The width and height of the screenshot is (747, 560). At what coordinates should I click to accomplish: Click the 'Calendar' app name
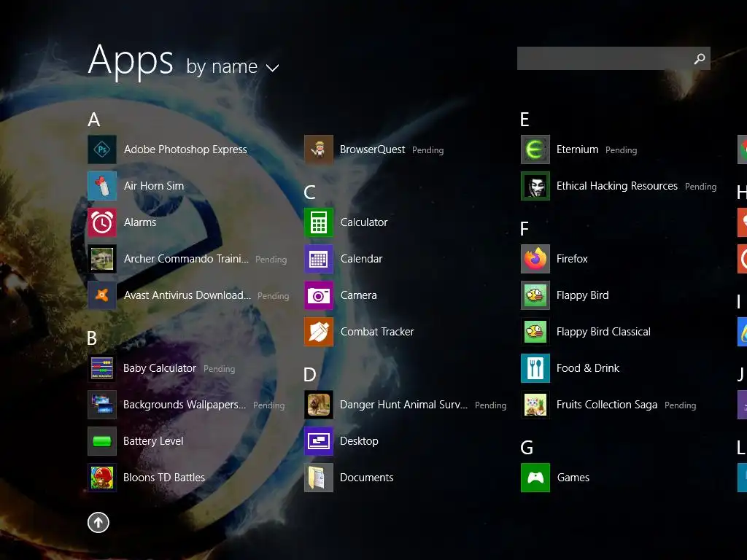362,259
